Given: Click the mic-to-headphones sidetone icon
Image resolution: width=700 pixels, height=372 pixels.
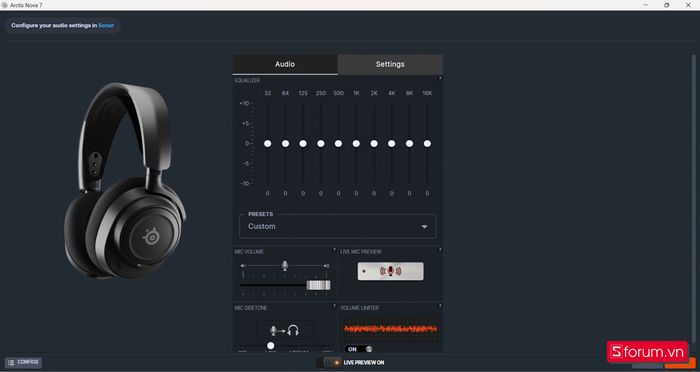Looking at the screenshot, I should [x=285, y=330].
